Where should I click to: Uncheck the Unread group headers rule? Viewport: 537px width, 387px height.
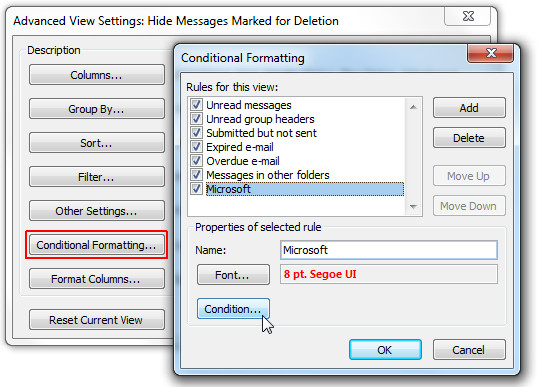pos(196,118)
